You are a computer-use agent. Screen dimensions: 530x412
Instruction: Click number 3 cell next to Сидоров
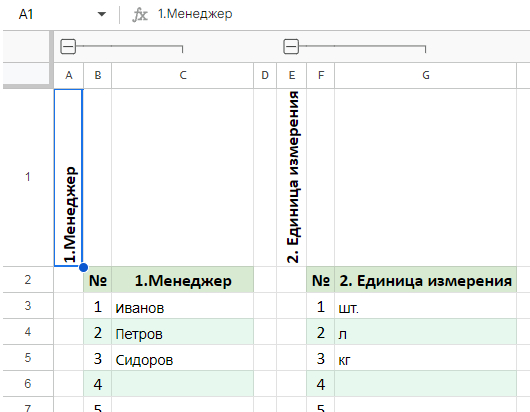coord(98,358)
